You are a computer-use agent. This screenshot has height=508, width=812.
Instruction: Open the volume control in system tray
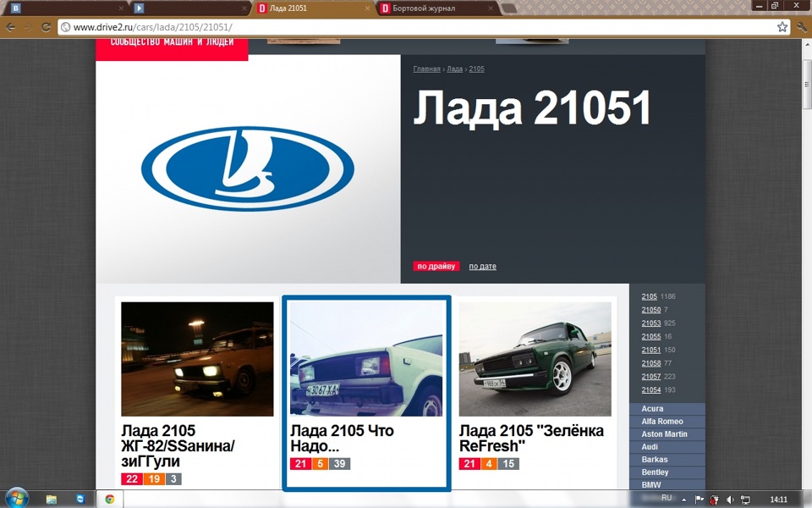pos(730,500)
